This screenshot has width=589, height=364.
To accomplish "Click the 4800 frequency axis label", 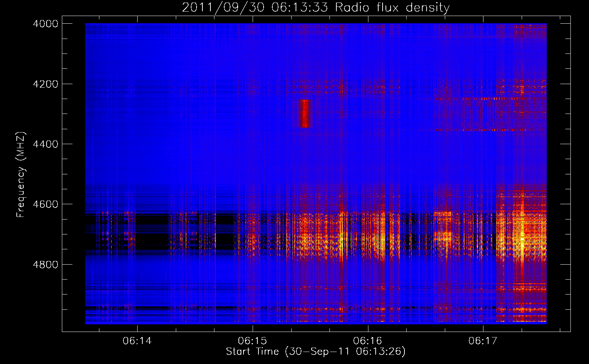I will (x=45, y=265).
